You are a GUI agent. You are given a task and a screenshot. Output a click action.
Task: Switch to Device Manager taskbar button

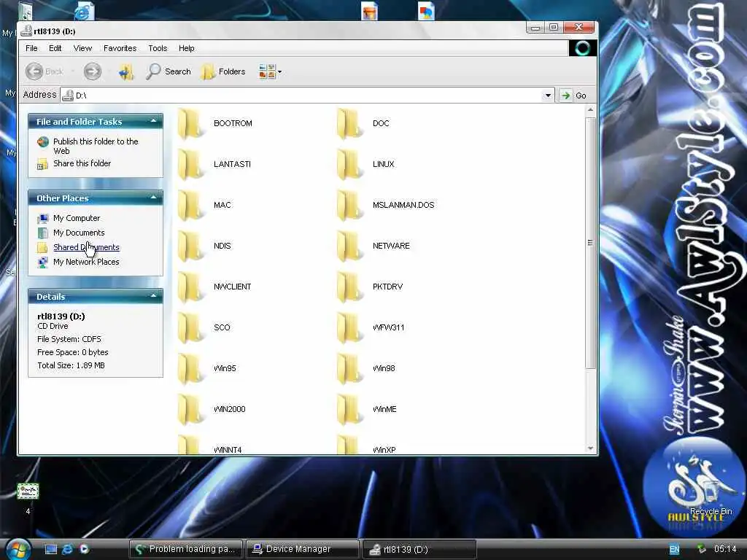pos(302,549)
